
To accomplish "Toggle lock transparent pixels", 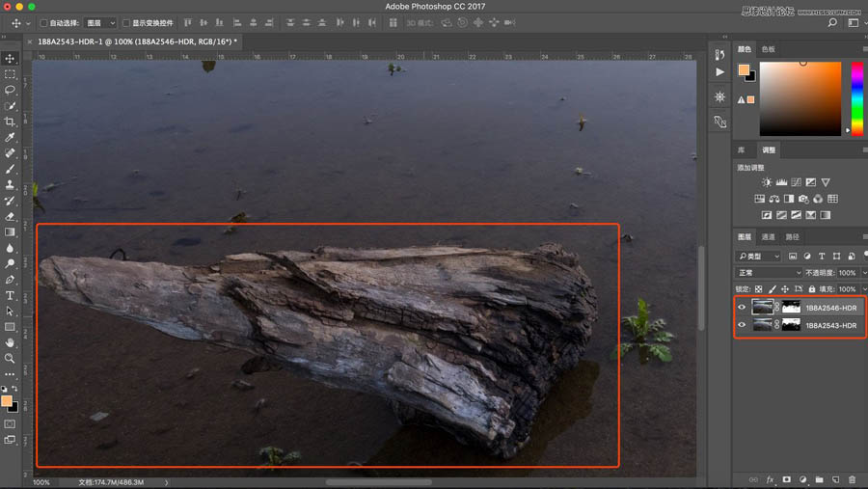I will [758, 289].
